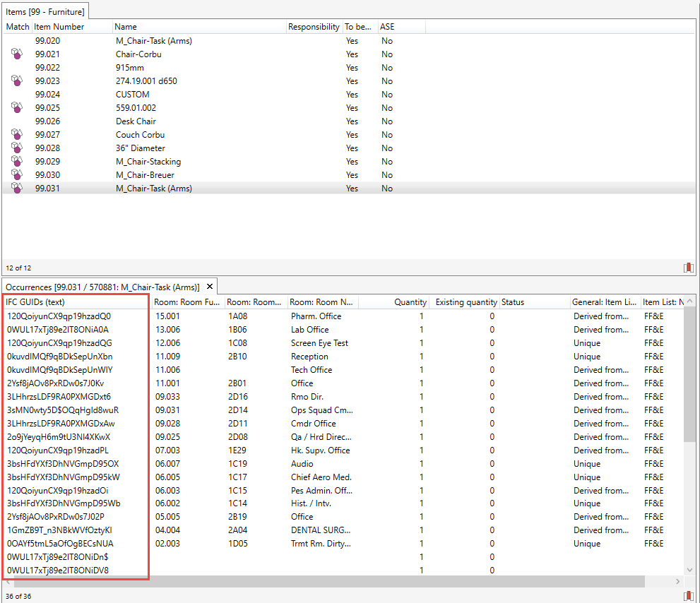
Task: Select the Occurrences M_Chair-Task (Arms) tab
Action: [102, 287]
